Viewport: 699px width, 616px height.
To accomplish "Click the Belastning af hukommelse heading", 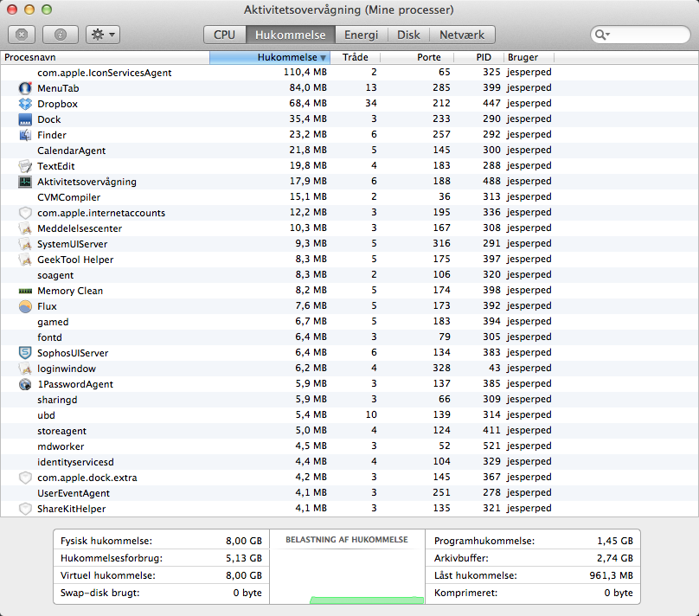I will 346,539.
